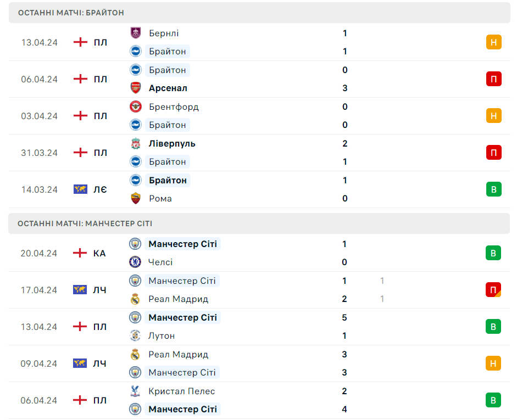Open the Лутон team link

[162, 335]
